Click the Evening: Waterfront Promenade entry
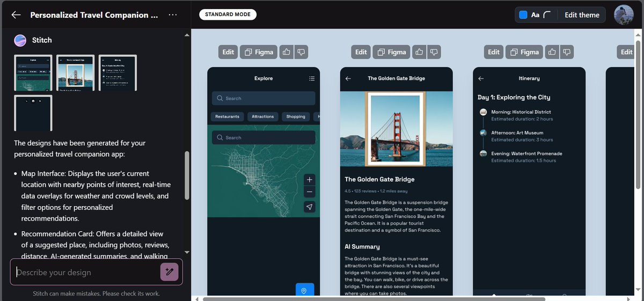644x301 pixels. click(x=527, y=157)
